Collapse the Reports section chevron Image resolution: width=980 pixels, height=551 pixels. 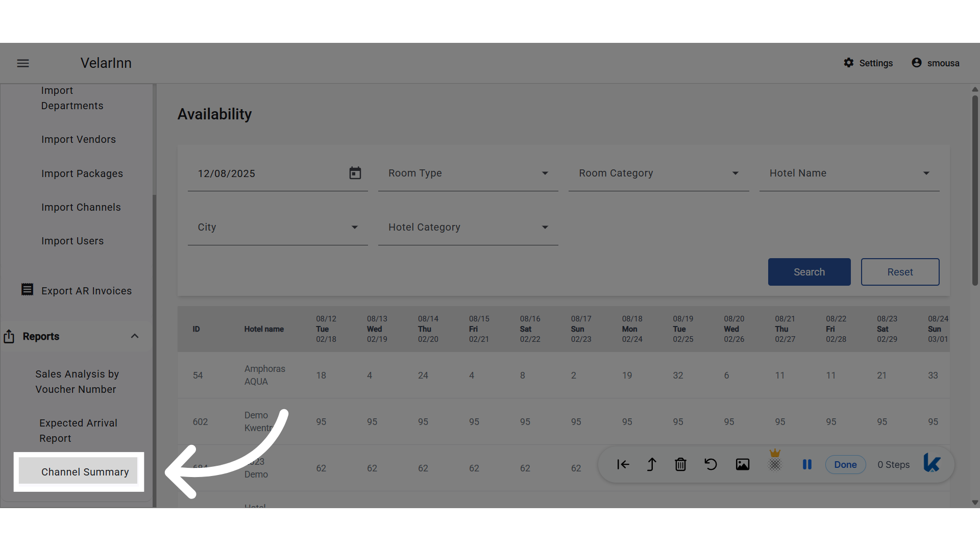point(135,336)
